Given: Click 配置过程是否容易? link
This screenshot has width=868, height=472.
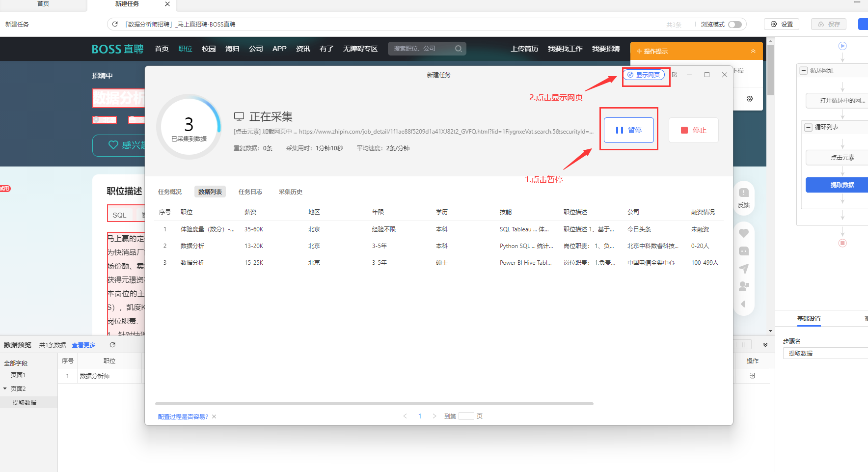Looking at the screenshot, I should [183, 416].
